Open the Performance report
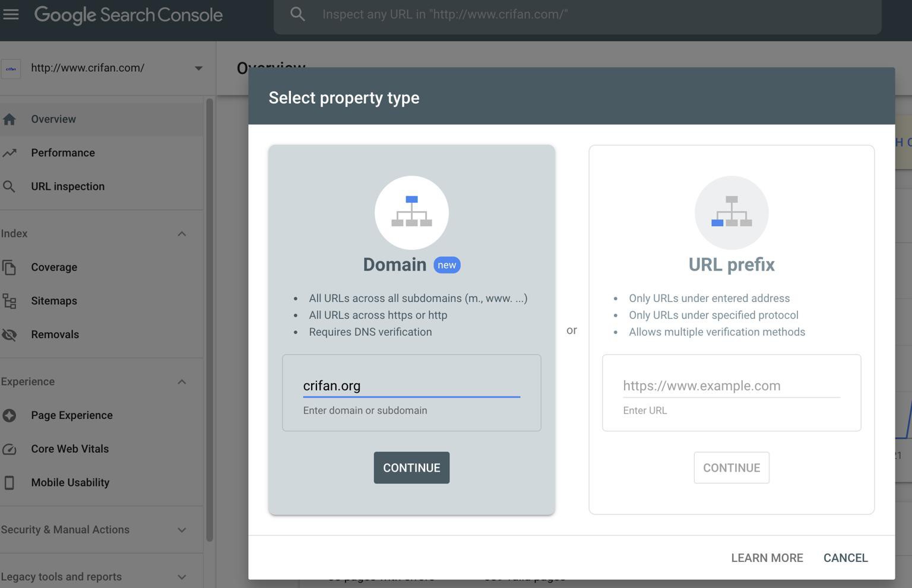The image size is (912, 588). [x=102, y=153]
